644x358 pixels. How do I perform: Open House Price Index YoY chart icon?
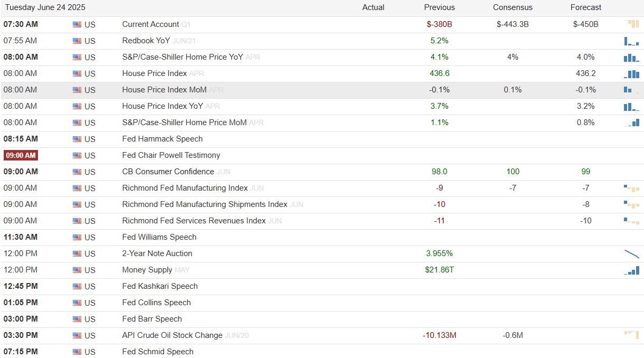tap(632, 106)
